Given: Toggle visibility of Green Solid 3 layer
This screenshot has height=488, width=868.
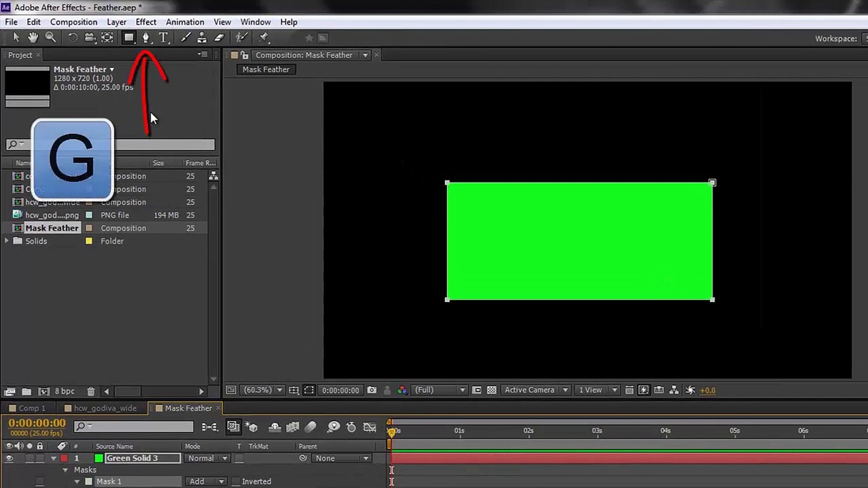Looking at the screenshot, I should [x=9, y=458].
